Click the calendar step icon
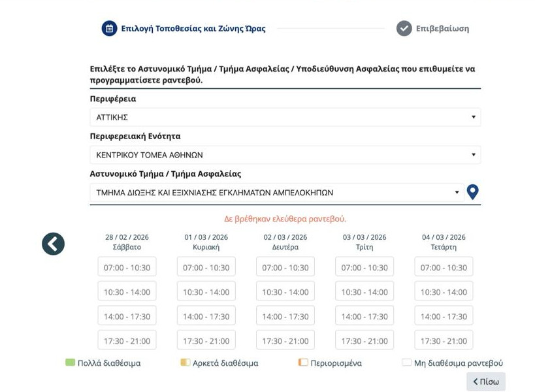The width and height of the screenshot is (535, 392). coord(109,29)
